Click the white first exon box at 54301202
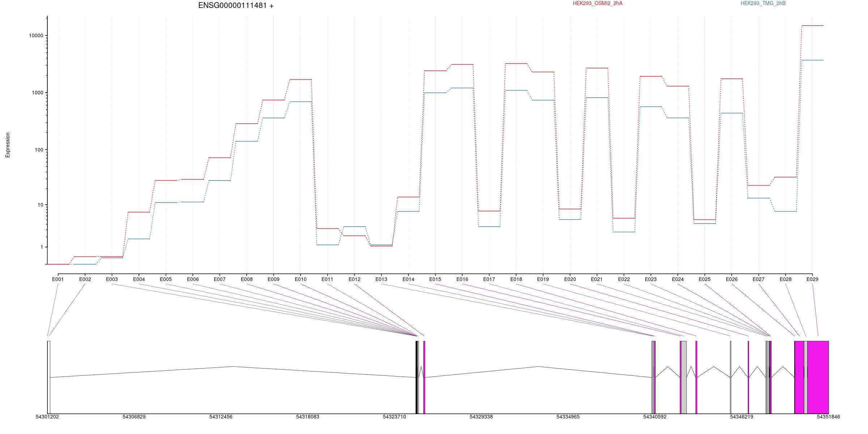 (49, 377)
